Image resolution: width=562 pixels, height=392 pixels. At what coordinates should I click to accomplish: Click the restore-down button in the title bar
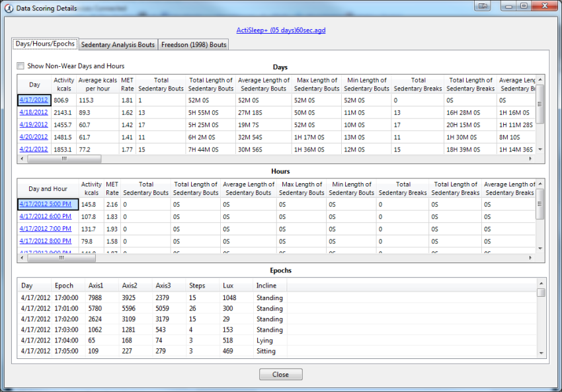point(523,6)
